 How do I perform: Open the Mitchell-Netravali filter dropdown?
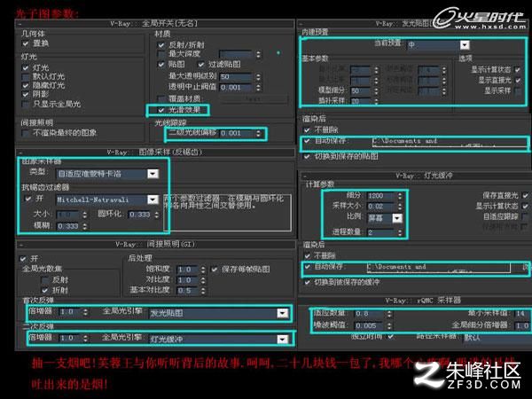[153, 199]
